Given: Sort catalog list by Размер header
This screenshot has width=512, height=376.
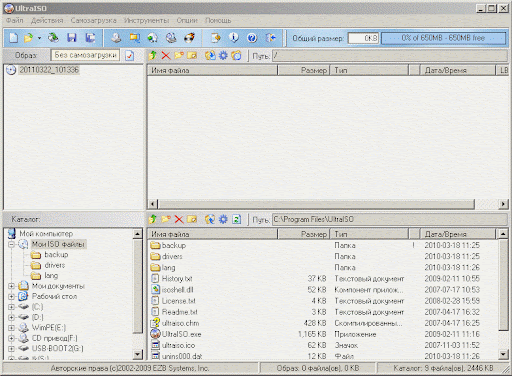Looking at the screenshot, I should [x=304, y=234].
